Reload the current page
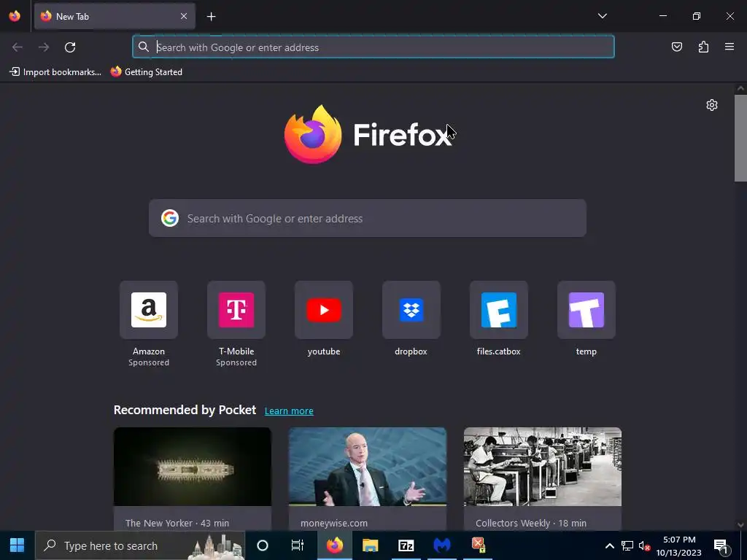This screenshot has height=560, width=747. (70, 47)
